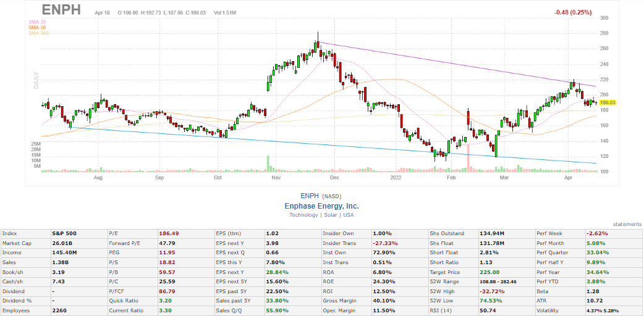Click the Insider Trans value -27.33%
The image size is (644, 316).
385,243
